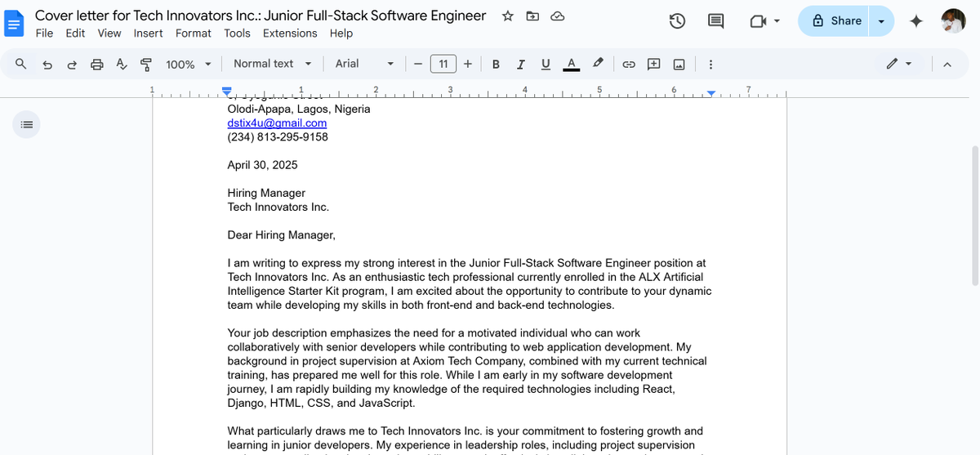Image resolution: width=980 pixels, height=455 pixels.
Task: Insert a link
Action: (x=629, y=64)
